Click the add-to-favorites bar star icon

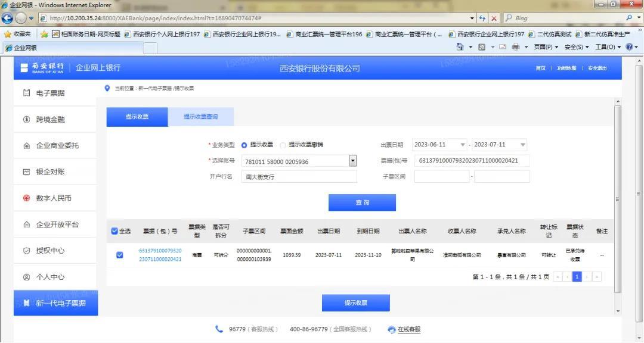[44, 34]
